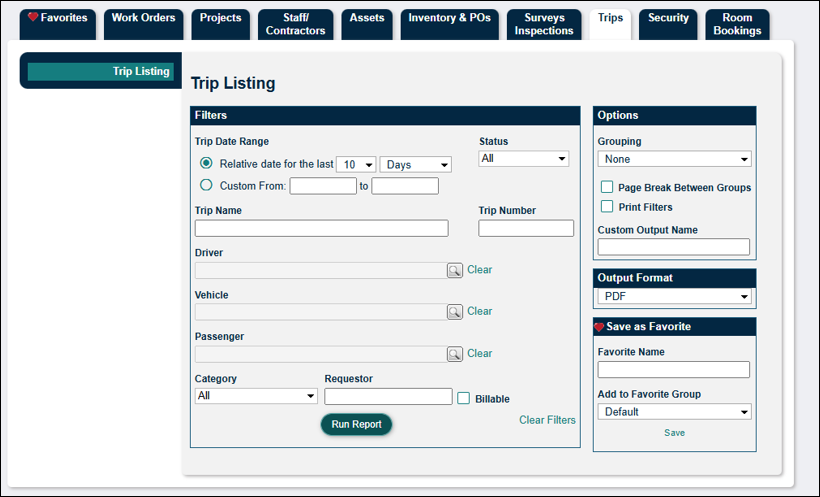This screenshot has height=497, width=820.
Task: Switch to the Work Orders tab
Action: 143,24
